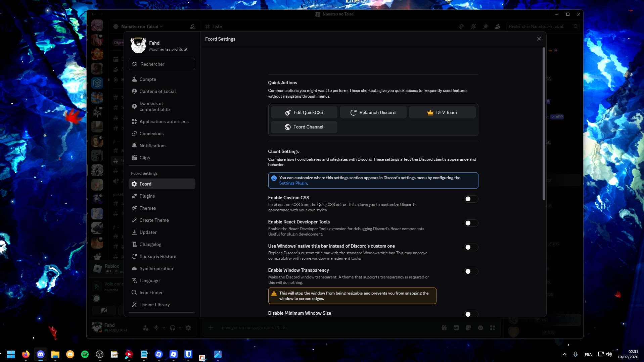Click Modifier les profils link

point(168,49)
